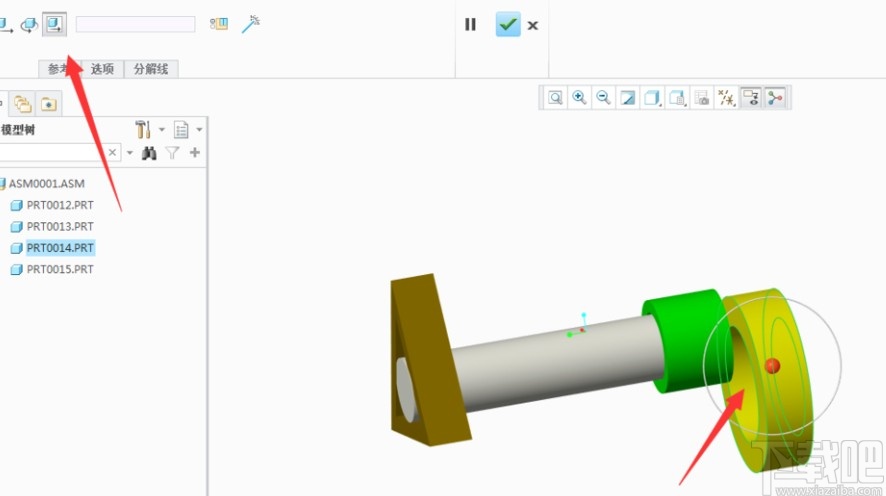Open model tree settings hammer icon
This screenshot has height=496, width=886.
(143, 129)
